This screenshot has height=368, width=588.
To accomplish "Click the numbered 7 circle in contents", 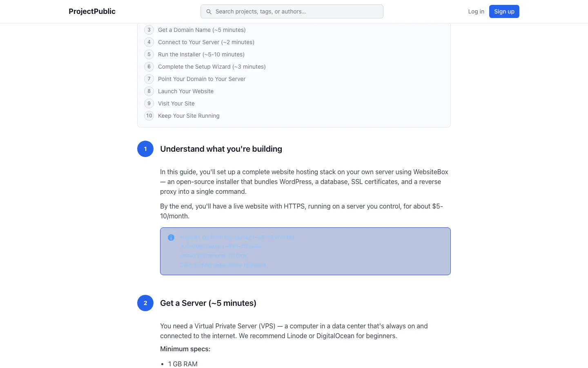I will (x=149, y=79).
